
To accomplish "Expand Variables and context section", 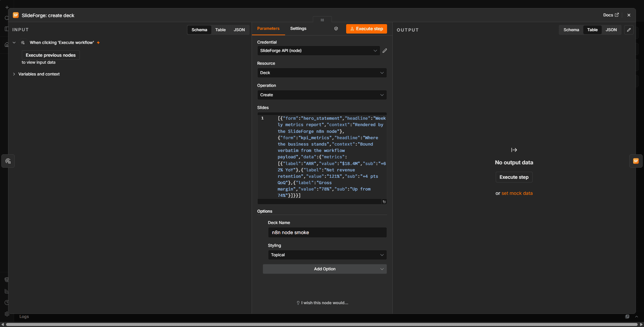I will click(x=14, y=74).
